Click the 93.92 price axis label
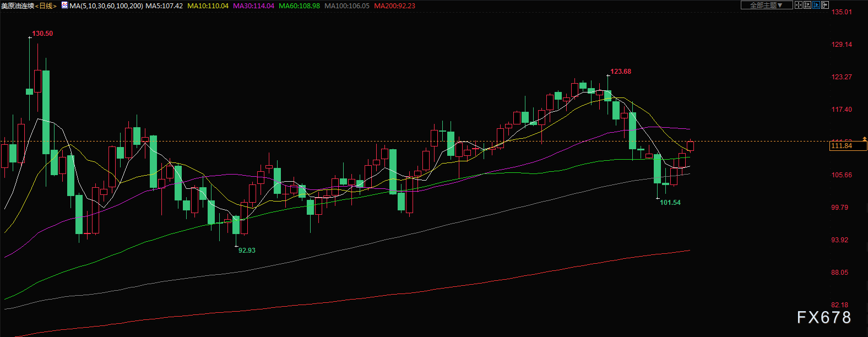868x337 pixels. tap(840, 240)
